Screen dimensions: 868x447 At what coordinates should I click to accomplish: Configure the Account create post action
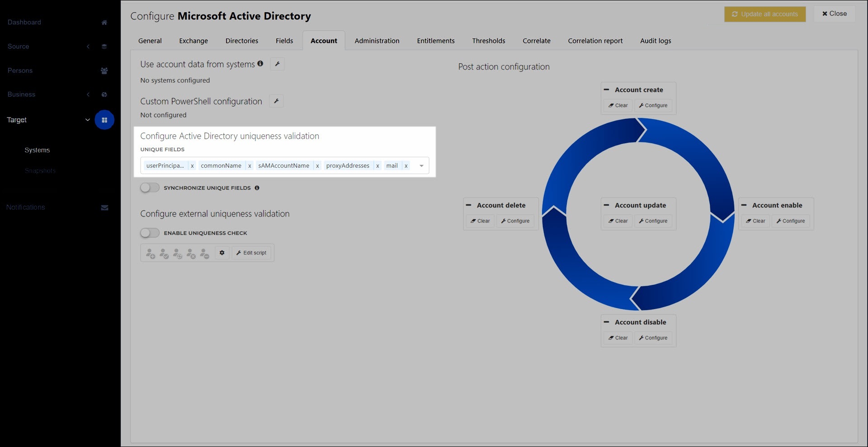(653, 105)
